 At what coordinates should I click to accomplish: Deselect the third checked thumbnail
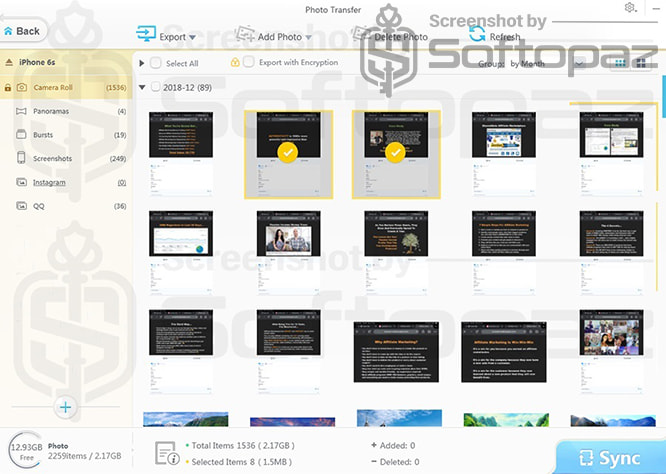[x=396, y=154]
